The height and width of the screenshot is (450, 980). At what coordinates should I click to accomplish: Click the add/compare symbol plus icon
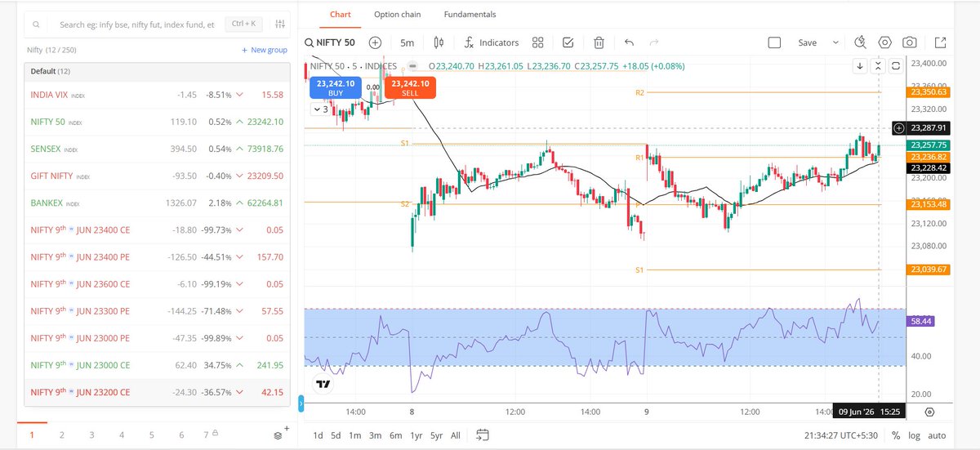375,42
